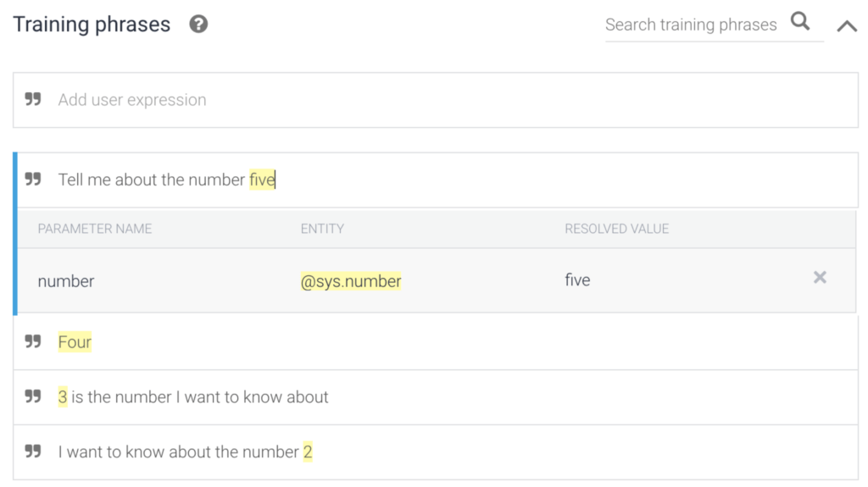Select the highlighted Four annotation
868x487 pixels.
click(75, 342)
